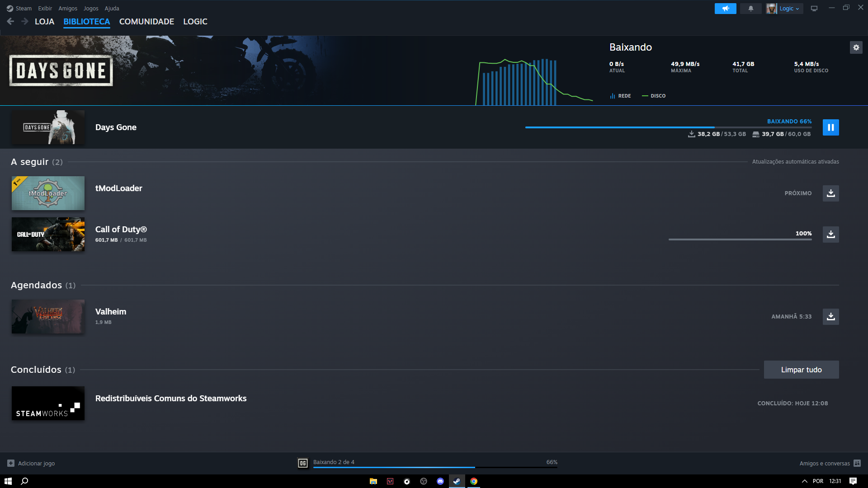868x488 pixels.
Task: Click the Limpar tudo button
Action: (x=801, y=370)
